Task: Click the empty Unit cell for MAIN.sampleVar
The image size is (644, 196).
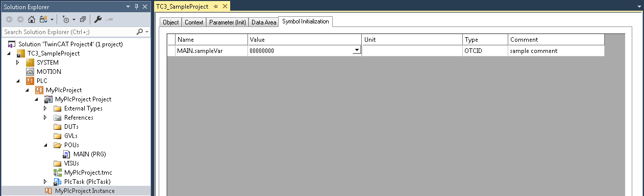Action: pos(412,51)
